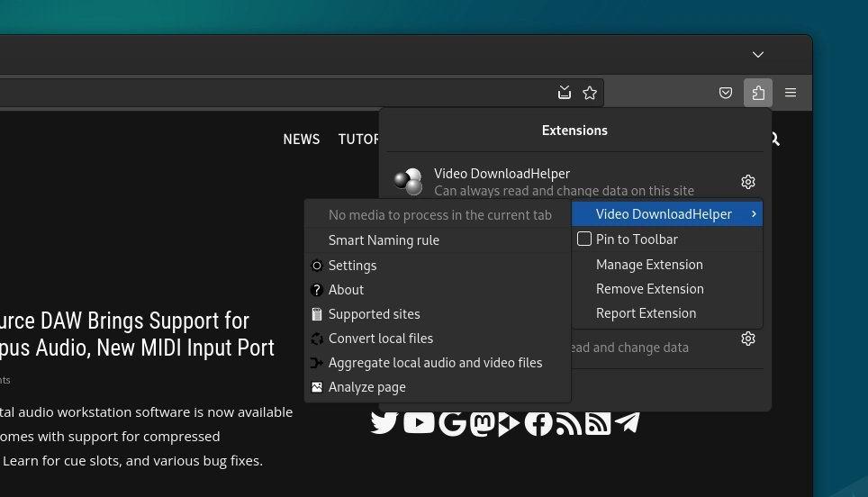Open Settings in the DownloadHelper submenu
868x497 pixels.
[x=352, y=266]
